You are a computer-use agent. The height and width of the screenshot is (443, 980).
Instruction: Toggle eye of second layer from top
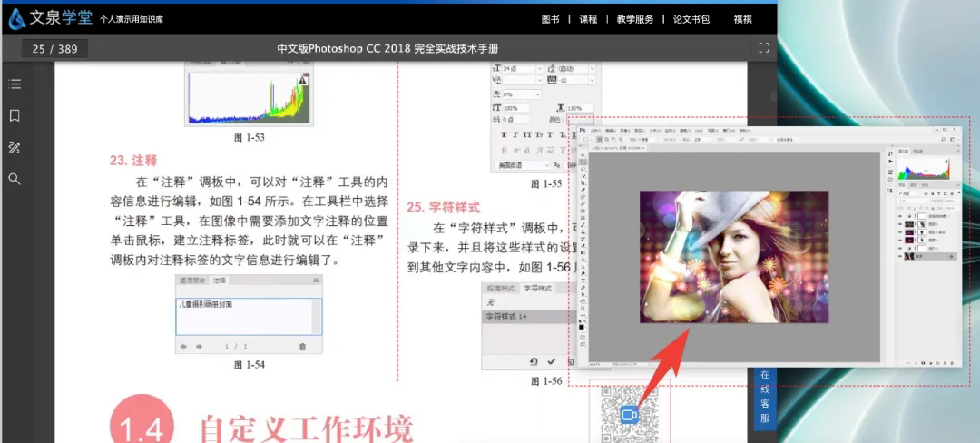900,223
